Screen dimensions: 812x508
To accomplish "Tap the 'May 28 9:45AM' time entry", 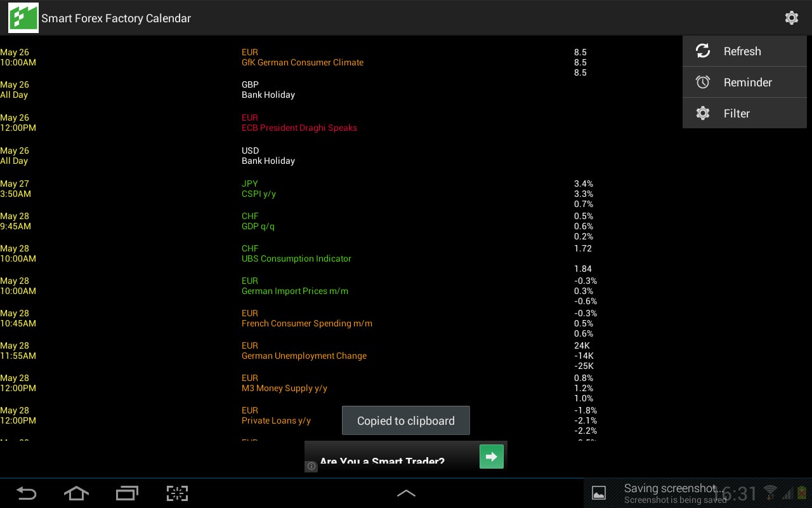I will (16, 221).
